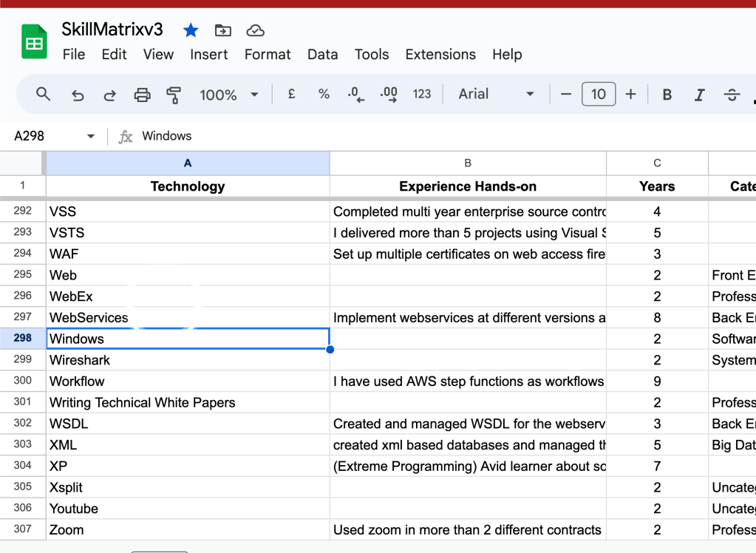Click the selection fill handle on Windows cell
This screenshot has height=553, width=756.
[x=330, y=350]
